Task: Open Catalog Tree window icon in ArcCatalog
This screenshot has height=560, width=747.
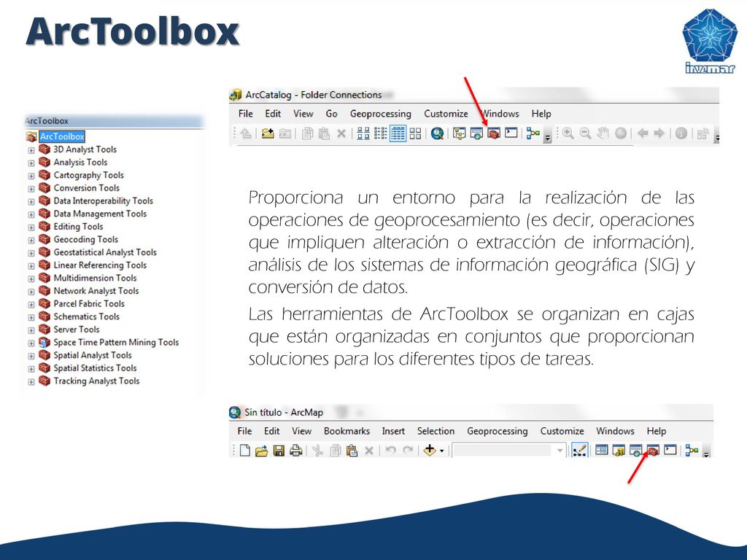Action: [460, 133]
